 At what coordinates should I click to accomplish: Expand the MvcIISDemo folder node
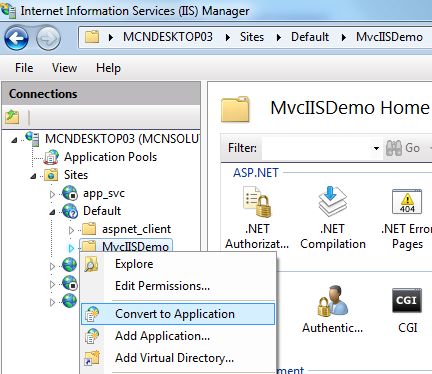pos(71,248)
